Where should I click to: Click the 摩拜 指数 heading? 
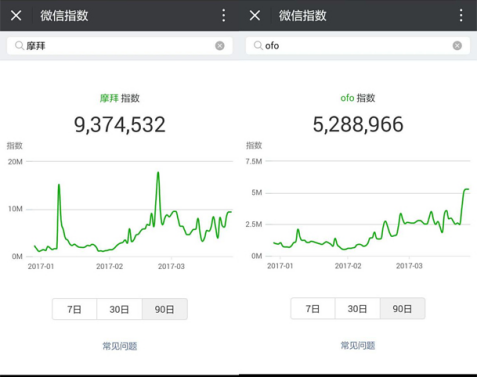pyautogui.click(x=120, y=98)
